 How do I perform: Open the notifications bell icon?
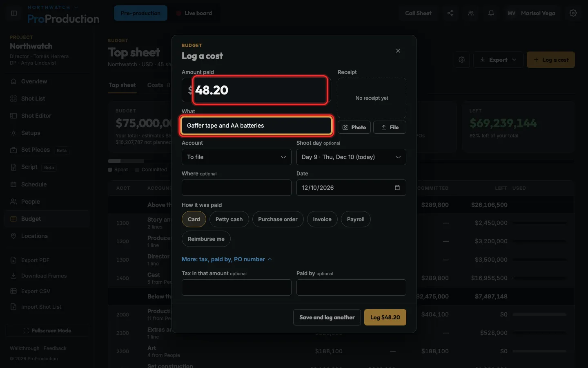tap(491, 13)
